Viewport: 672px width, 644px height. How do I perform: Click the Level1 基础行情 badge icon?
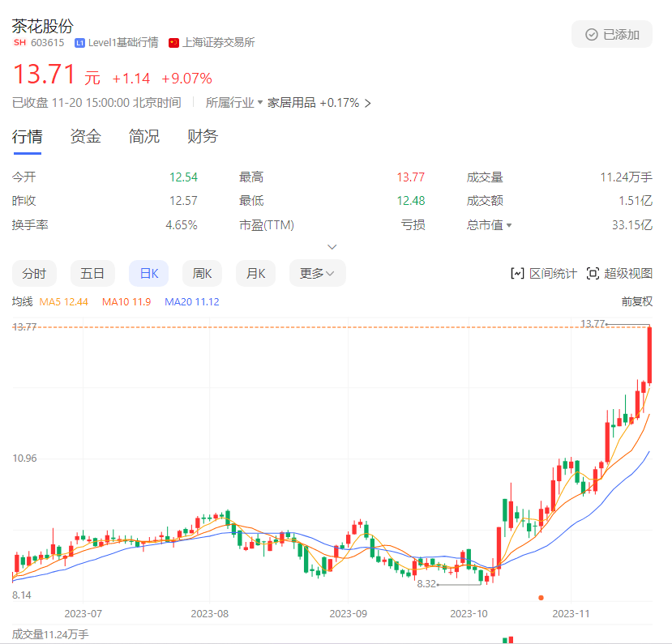tap(79, 43)
